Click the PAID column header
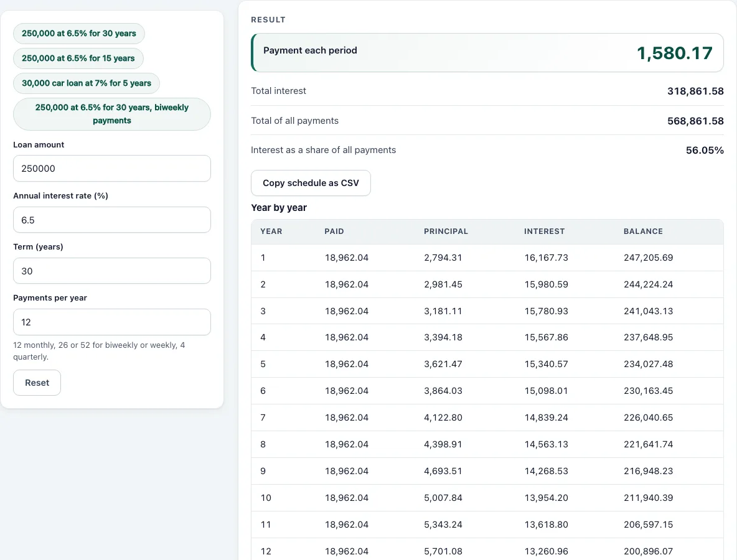The width and height of the screenshot is (737, 560). tap(334, 231)
